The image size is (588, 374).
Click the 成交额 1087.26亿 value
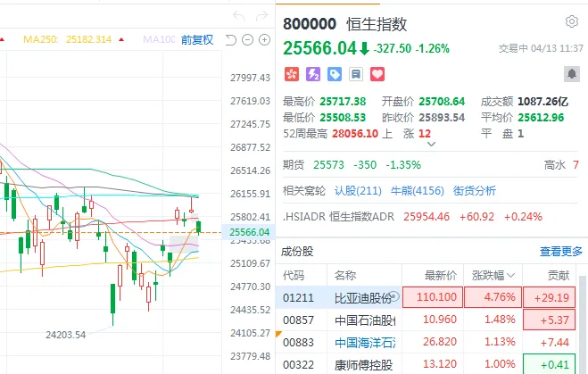click(542, 101)
